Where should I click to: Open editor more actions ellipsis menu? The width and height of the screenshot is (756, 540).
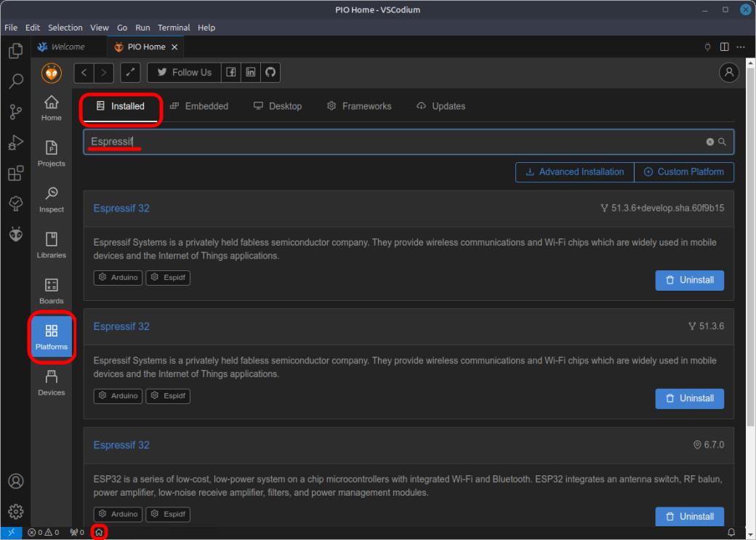pos(741,47)
